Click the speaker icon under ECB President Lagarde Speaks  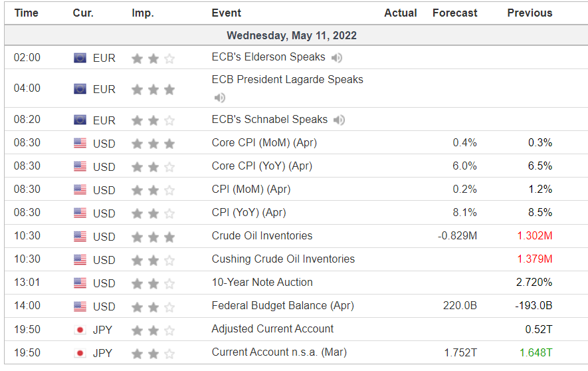(x=220, y=98)
